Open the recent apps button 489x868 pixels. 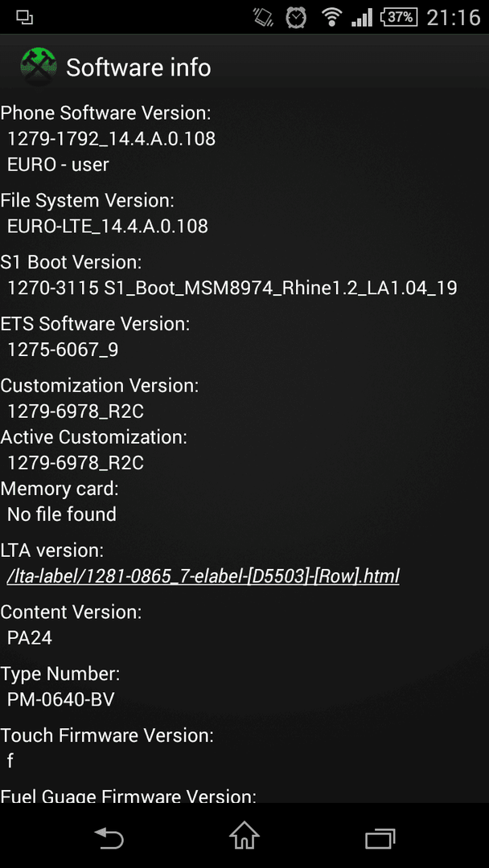(380, 838)
